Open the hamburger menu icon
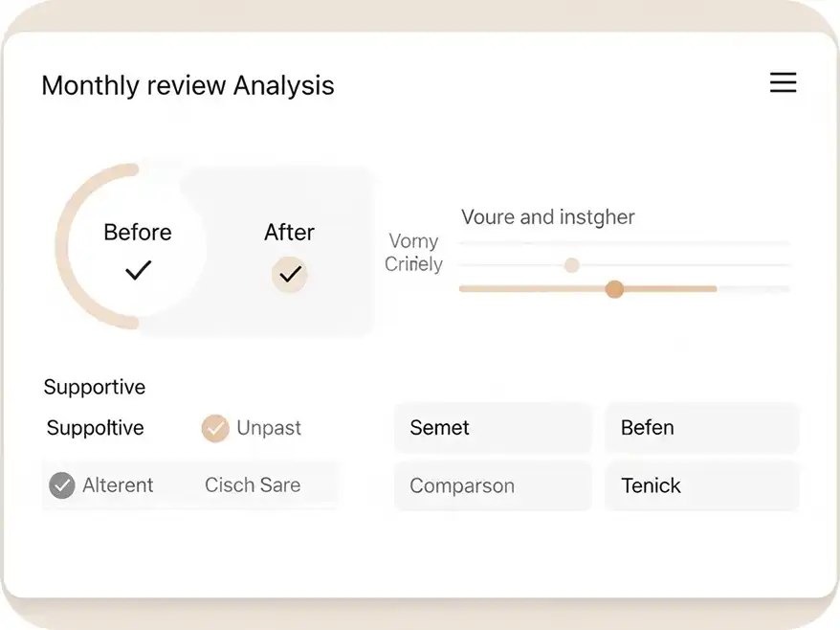The image size is (840, 630). tap(783, 83)
